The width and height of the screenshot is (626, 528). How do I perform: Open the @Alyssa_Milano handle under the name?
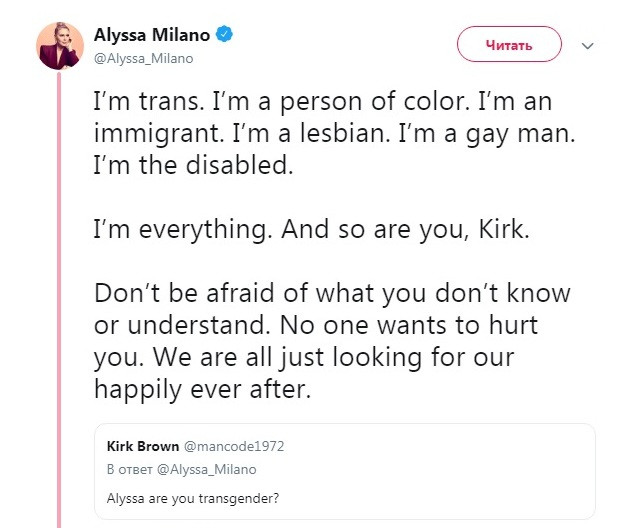coord(143,58)
